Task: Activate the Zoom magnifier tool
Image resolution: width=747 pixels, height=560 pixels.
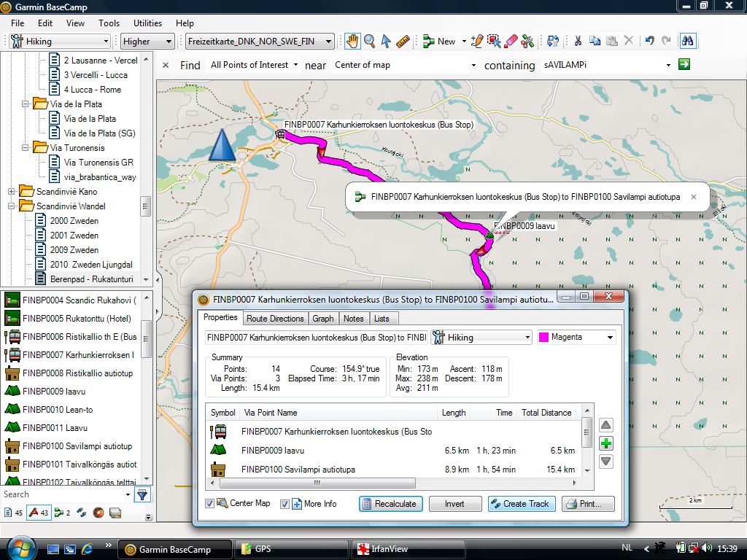Action: point(369,42)
